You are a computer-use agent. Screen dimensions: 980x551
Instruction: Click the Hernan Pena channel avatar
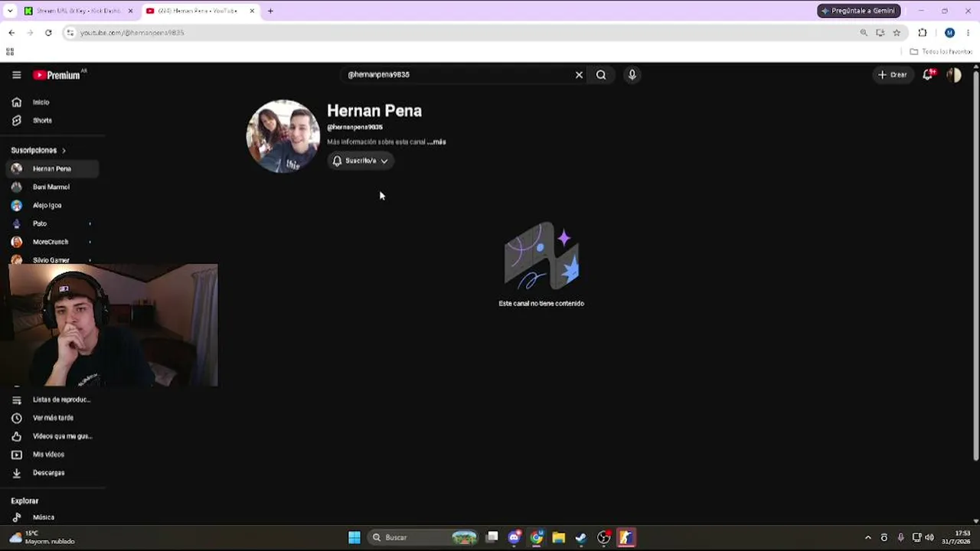click(x=283, y=136)
